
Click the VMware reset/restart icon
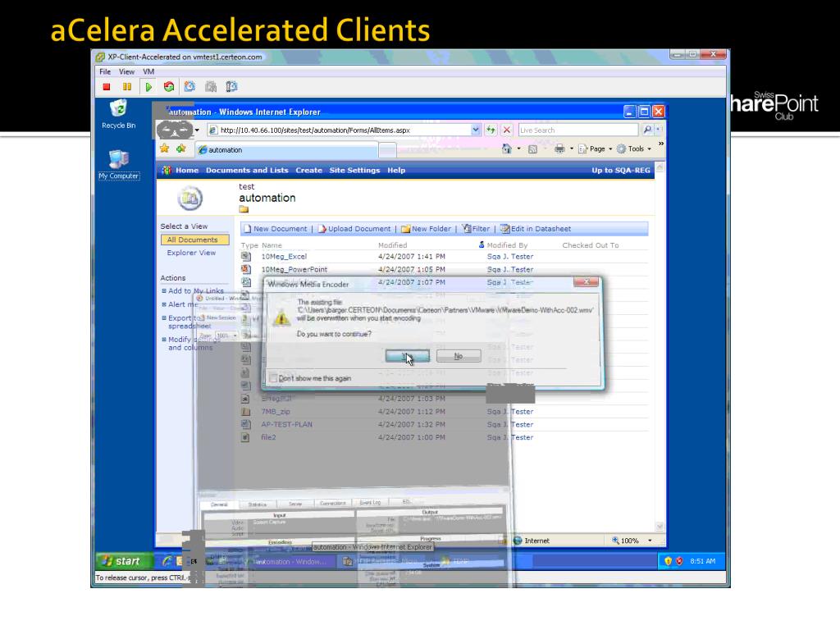169,87
